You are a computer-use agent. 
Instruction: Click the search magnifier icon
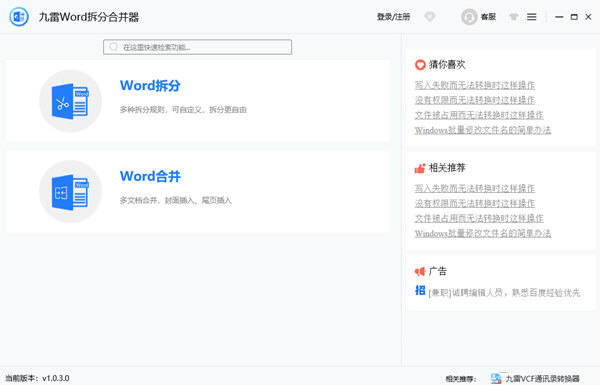(114, 47)
